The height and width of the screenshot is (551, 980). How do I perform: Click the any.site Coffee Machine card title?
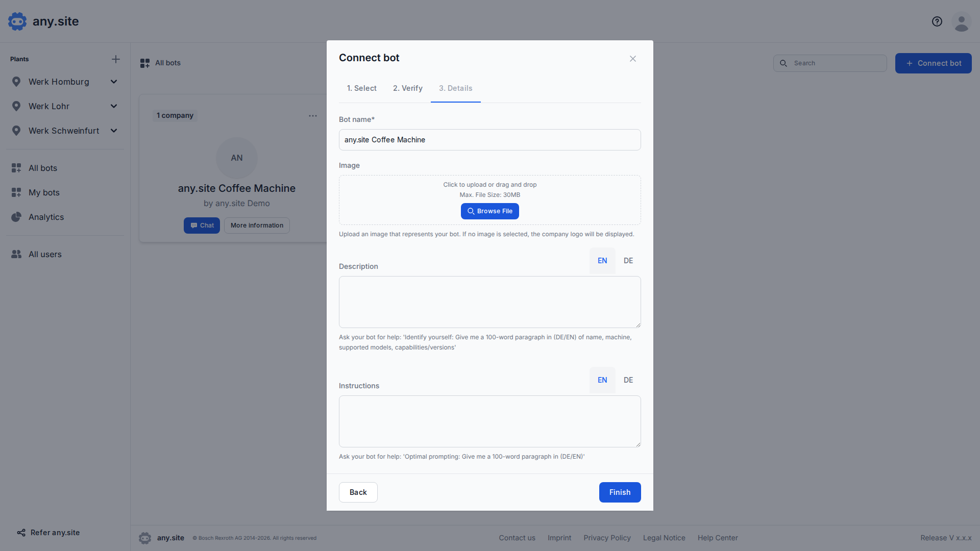point(237,188)
